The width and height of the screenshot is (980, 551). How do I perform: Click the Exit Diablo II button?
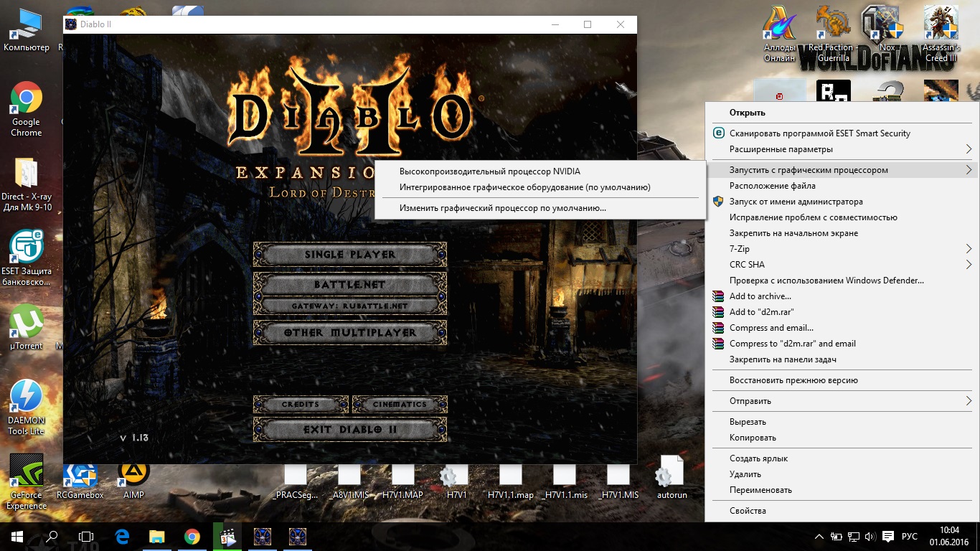[x=350, y=430]
